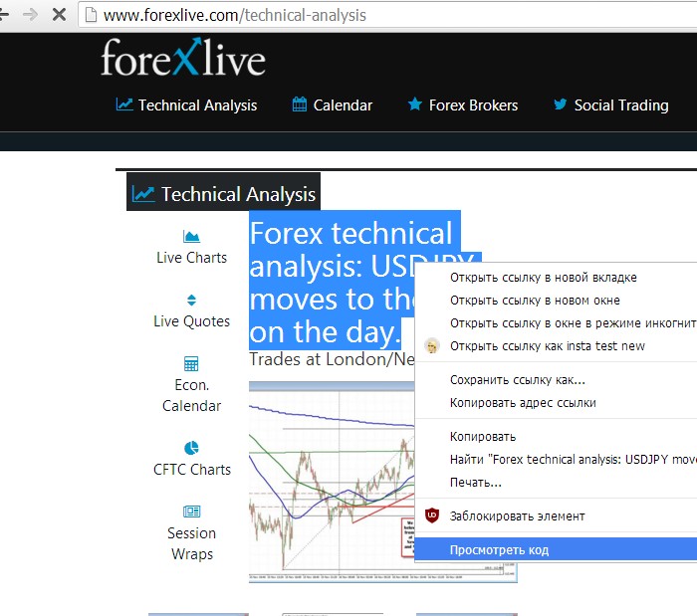Viewport: 697px width, 616px height.
Task: Click the chart icon in section heading
Action: (143, 194)
